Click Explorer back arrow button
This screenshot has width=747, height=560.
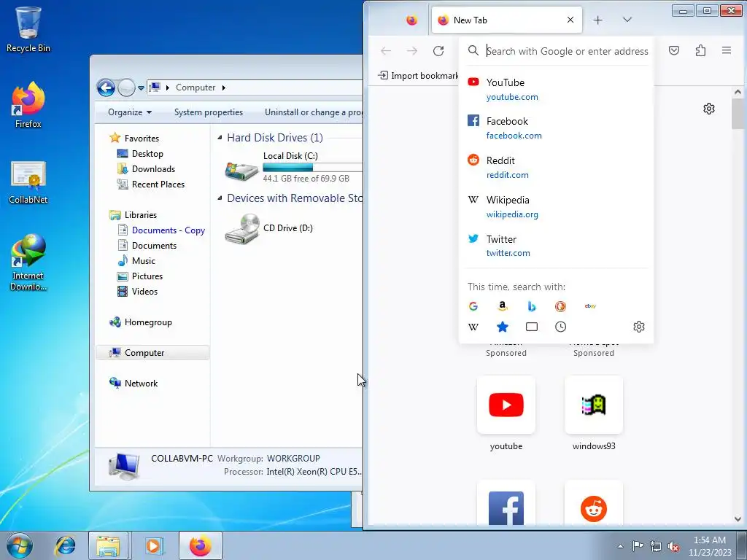[x=106, y=87]
